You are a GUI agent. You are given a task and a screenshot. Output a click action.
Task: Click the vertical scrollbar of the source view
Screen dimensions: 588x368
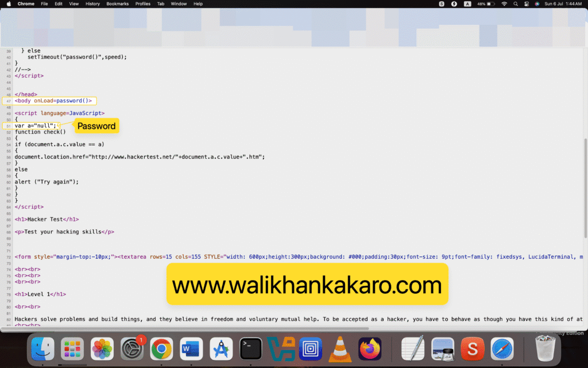[585, 188]
